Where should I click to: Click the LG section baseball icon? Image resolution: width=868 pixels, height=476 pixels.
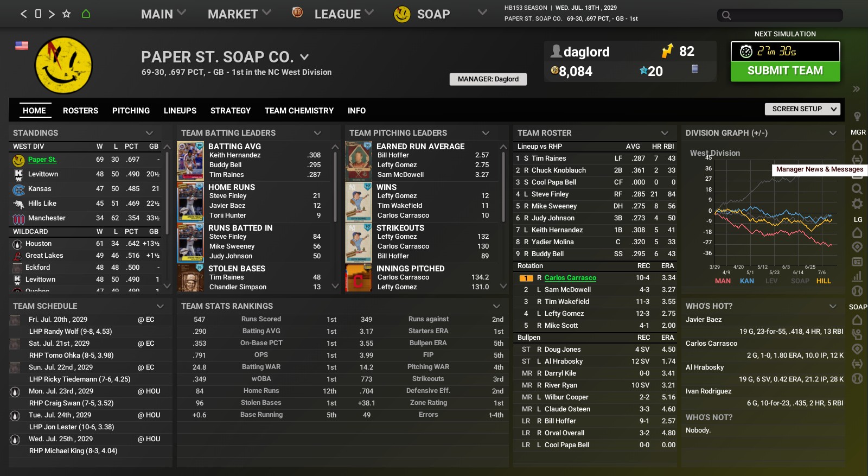[857, 290]
